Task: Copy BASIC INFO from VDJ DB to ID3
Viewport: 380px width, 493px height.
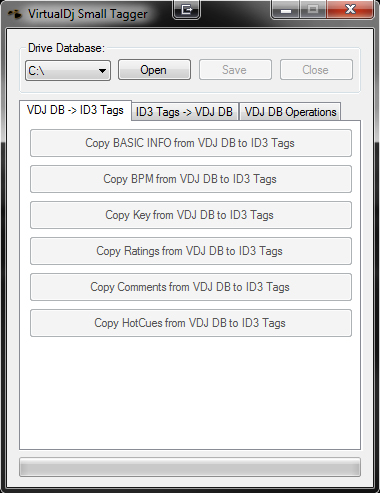Action: pos(191,143)
